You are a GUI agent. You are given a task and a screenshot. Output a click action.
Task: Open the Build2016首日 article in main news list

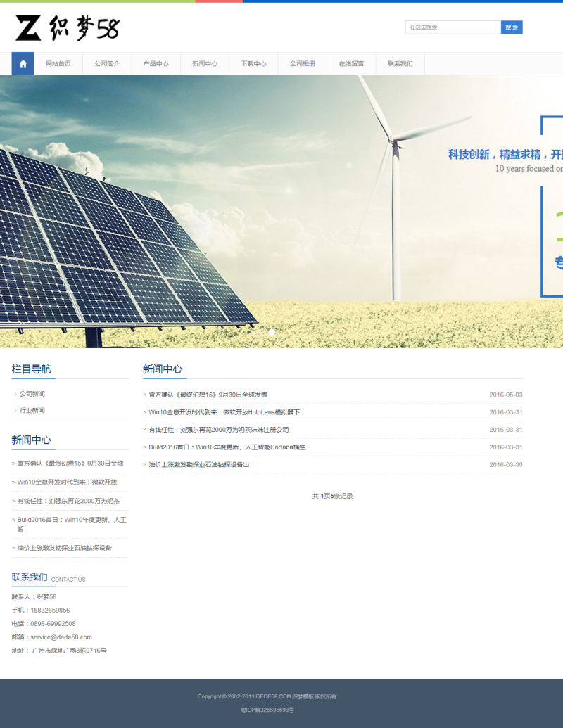click(227, 447)
